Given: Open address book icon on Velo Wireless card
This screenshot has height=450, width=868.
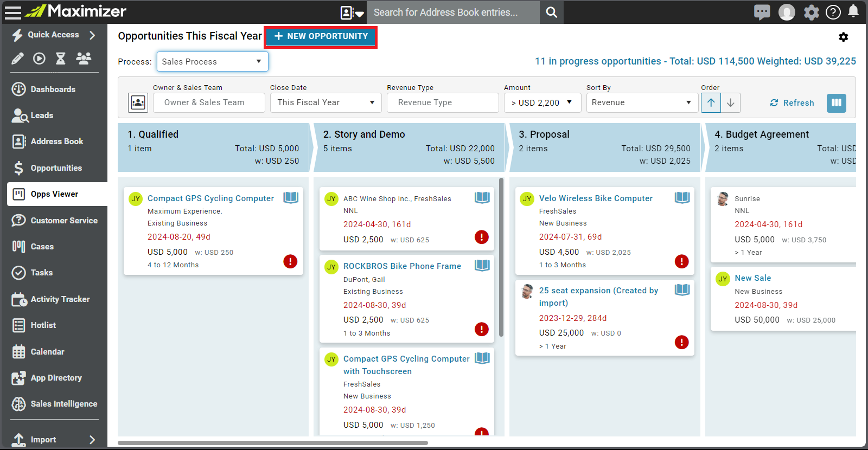Looking at the screenshot, I should coord(682,197).
